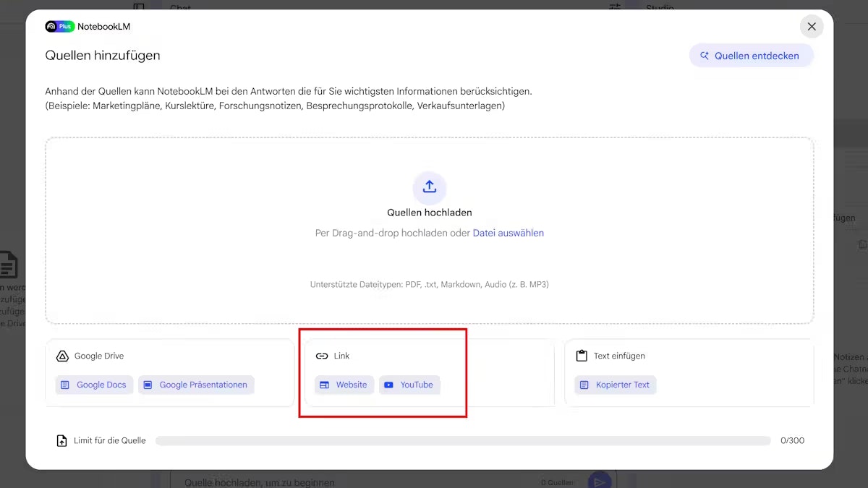Add a YouTube video source
This screenshot has height=488, width=868.
(409, 385)
